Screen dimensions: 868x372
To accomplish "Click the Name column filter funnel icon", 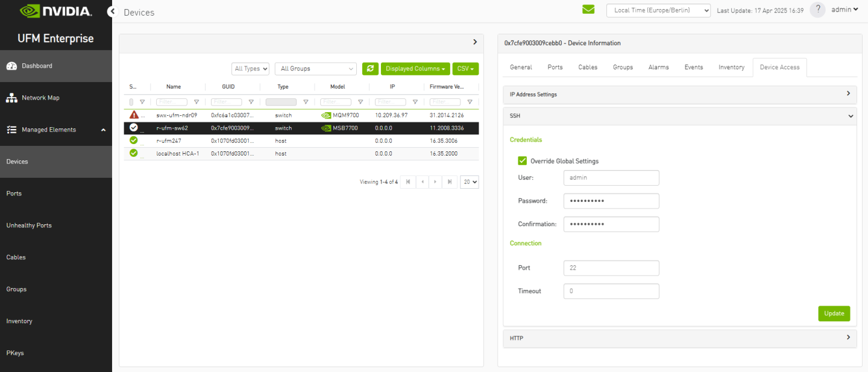I will [196, 102].
